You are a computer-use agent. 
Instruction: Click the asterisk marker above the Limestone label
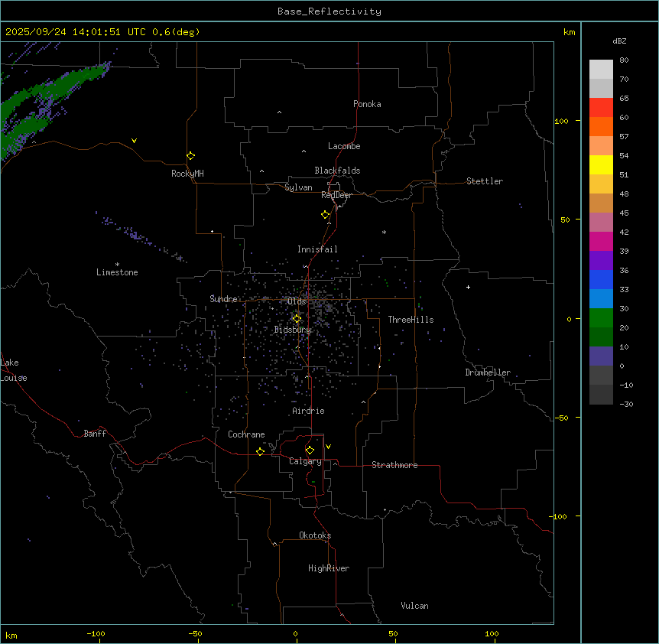click(117, 264)
